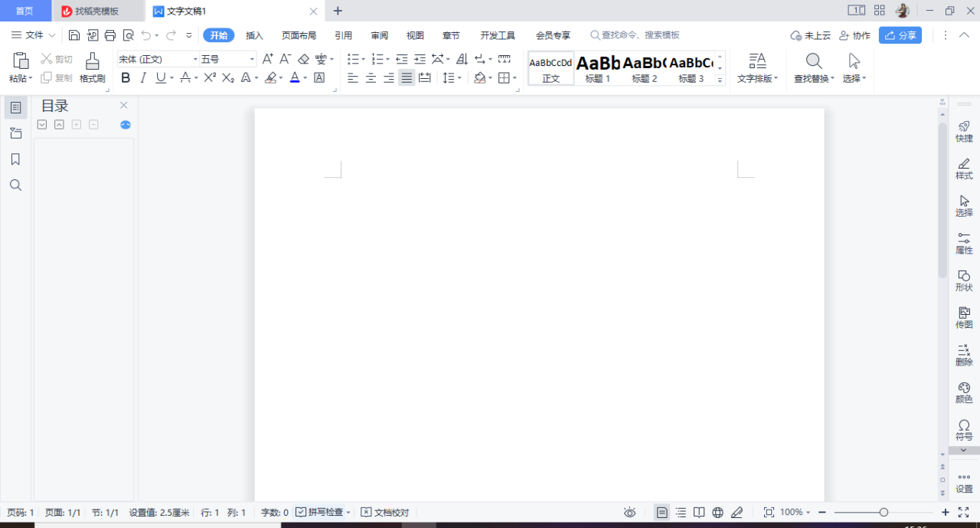Click the search command box 查找命令

point(635,35)
